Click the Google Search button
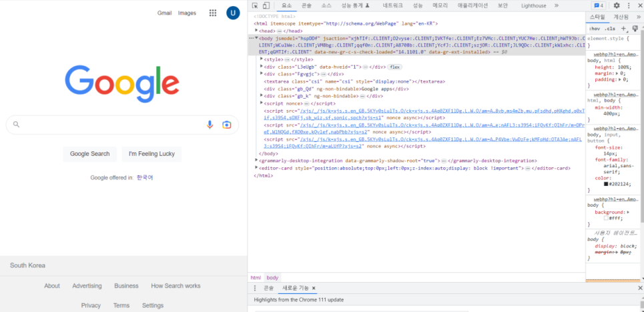The image size is (644, 312). (x=90, y=154)
